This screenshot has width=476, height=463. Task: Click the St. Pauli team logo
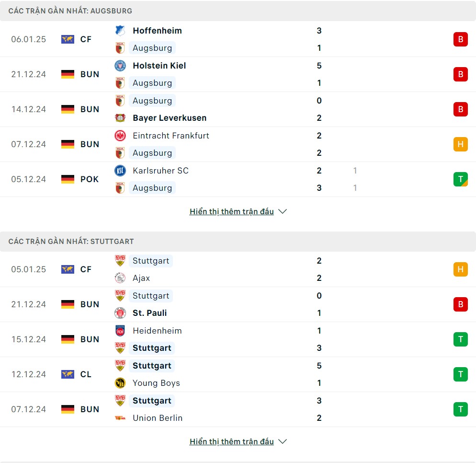click(x=120, y=313)
